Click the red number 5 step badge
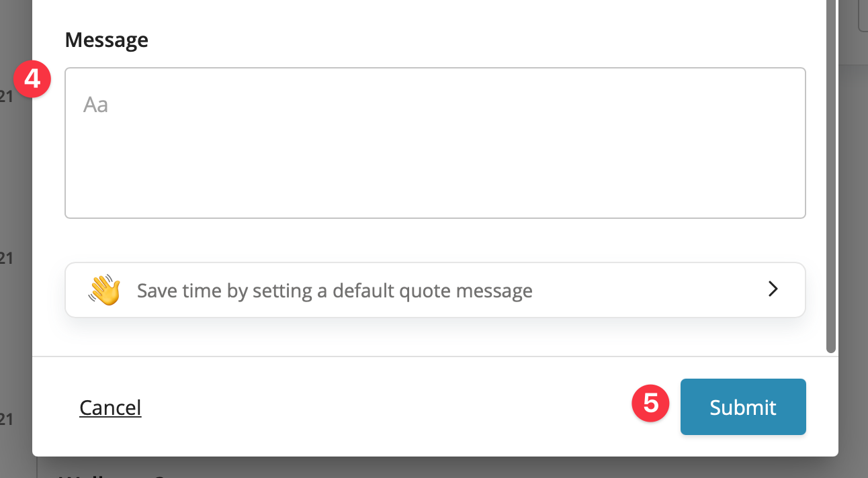Image resolution: width=868 pixels, height=478 pixels. (650, 403)
